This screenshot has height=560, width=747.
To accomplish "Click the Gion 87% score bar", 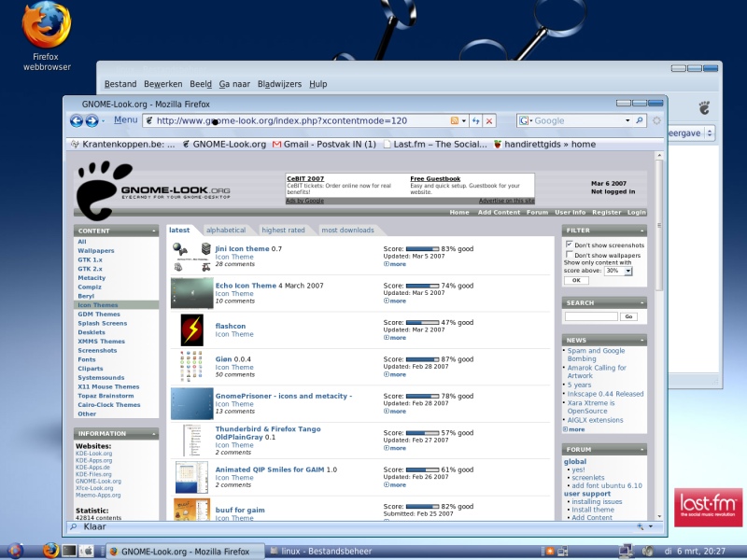I will pyautogui.click(x=422, y=359).
